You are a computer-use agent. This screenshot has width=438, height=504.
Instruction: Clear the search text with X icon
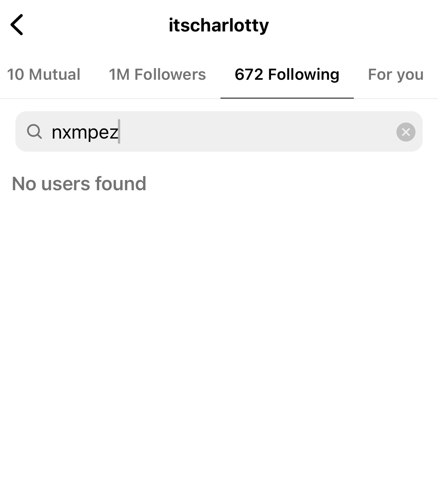406,132
